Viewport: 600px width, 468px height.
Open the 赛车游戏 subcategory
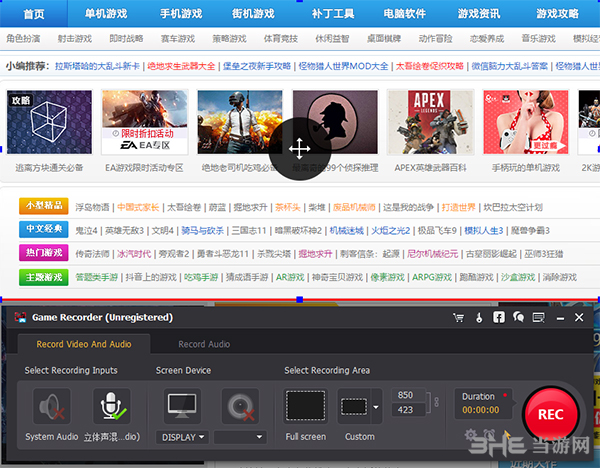[178, 39]
